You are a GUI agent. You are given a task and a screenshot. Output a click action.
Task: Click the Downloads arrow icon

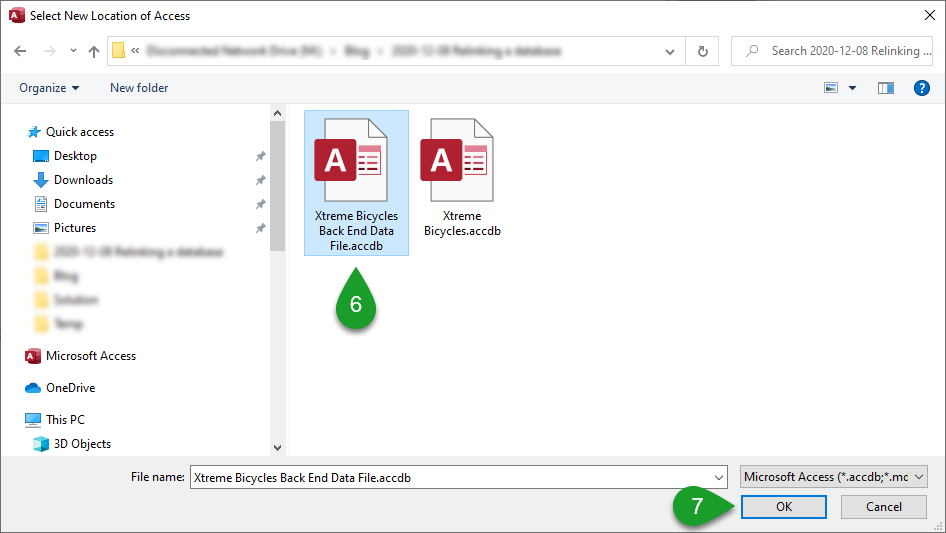(40, 180)
